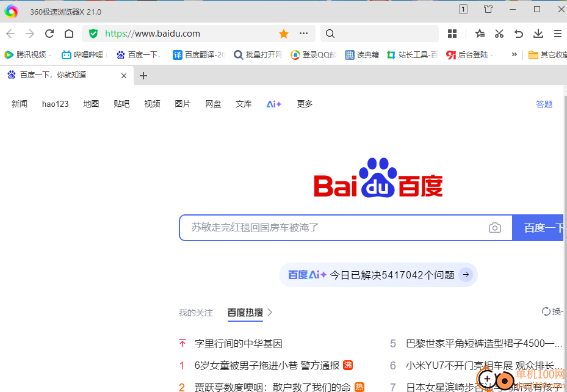Open the 贴吧 navigation link
The width and height of the screenshot is (567, 392).
tap(121, 104)
